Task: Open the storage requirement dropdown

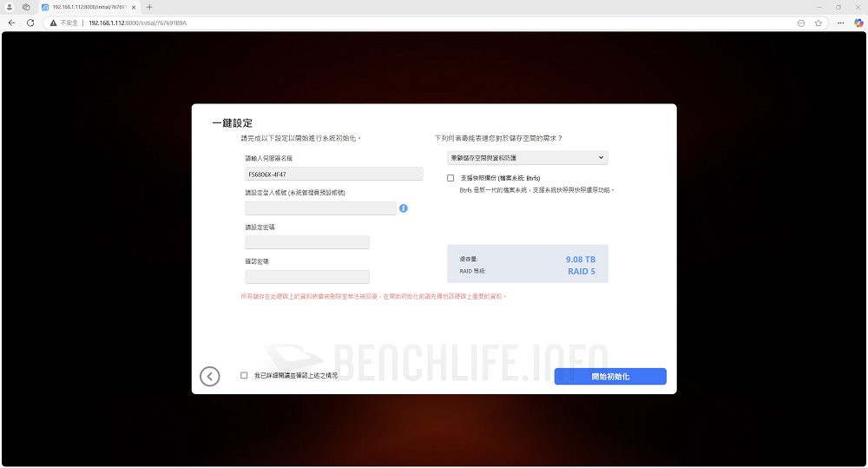Action: click(x=527, y=158)
